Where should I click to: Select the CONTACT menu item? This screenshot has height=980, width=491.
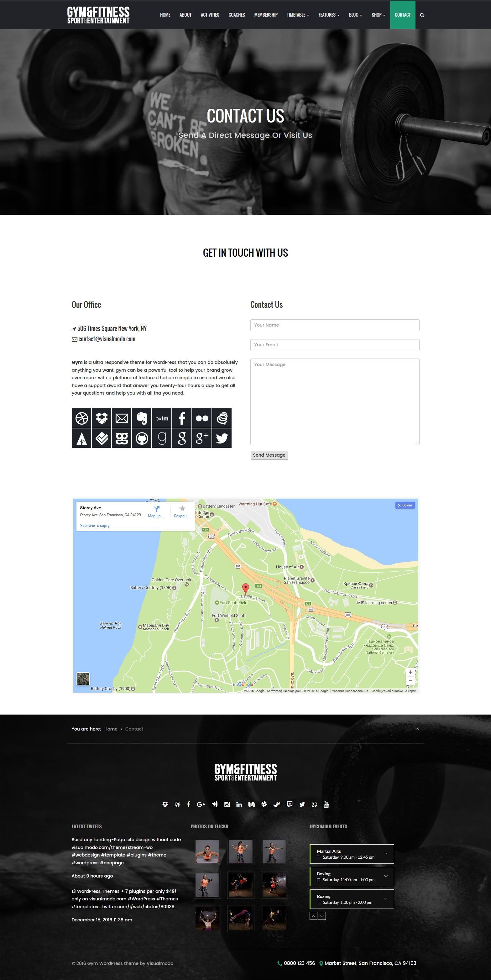[x=402, y=15]
